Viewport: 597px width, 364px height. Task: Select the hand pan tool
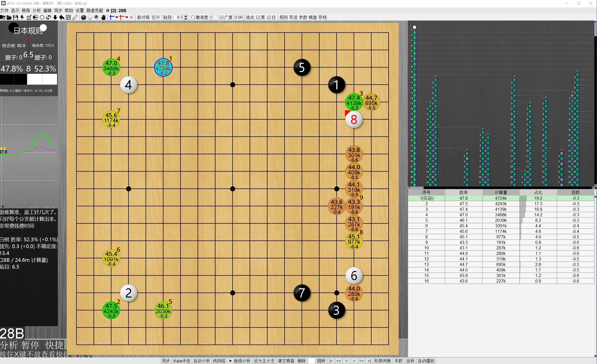103,18
